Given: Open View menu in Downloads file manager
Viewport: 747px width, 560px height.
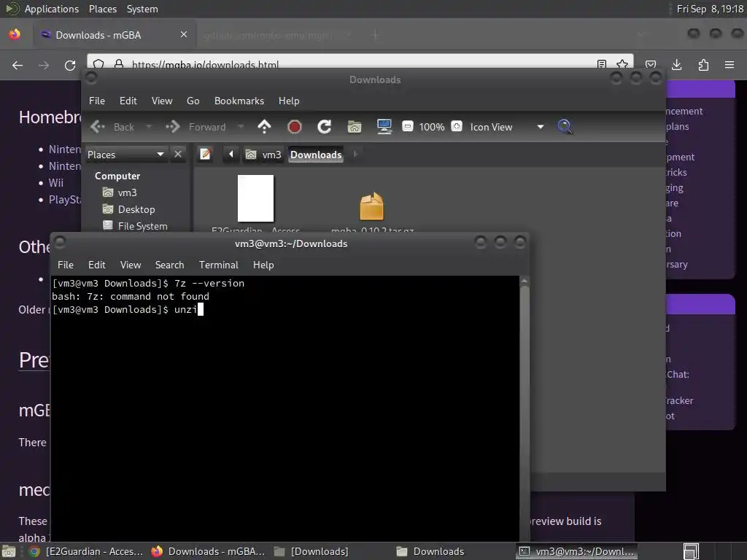Looking at the screenshot, I should tap(162, 101).
